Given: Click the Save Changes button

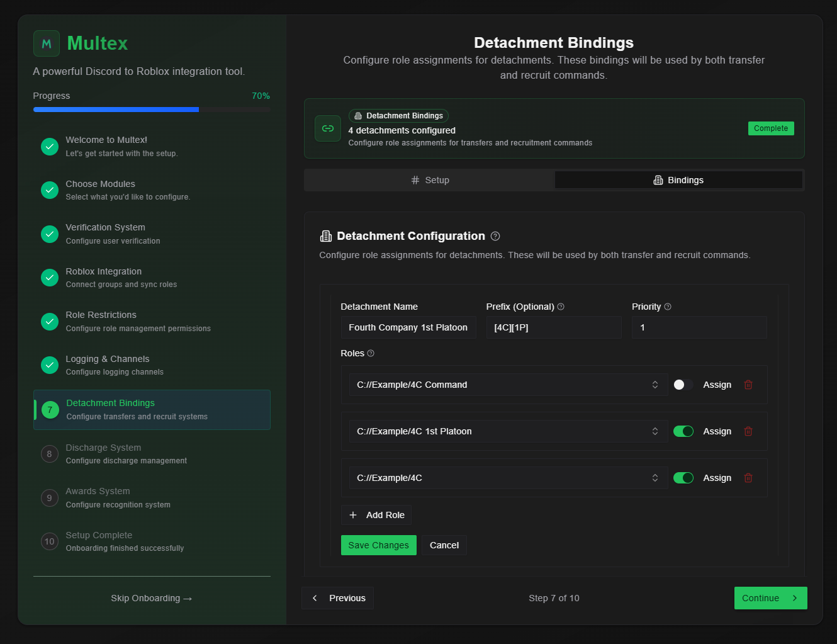Looking at the screenshot, I should pos(379,545).
